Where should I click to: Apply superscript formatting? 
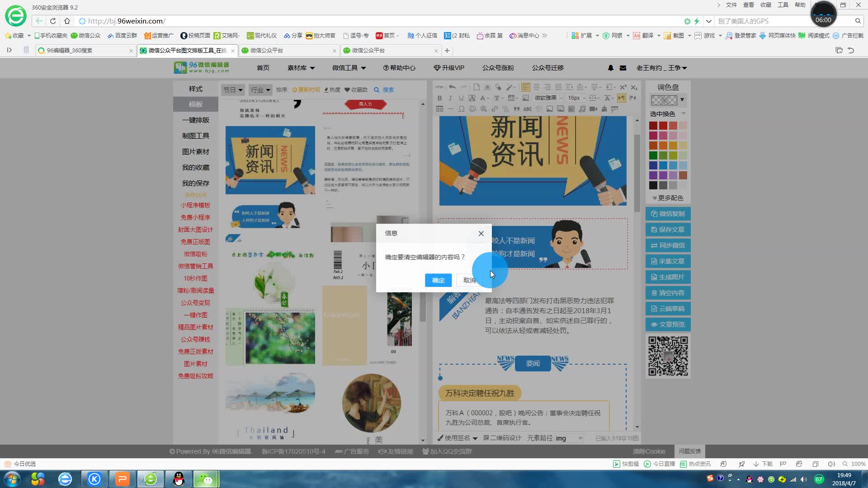(x=623, y=87)
